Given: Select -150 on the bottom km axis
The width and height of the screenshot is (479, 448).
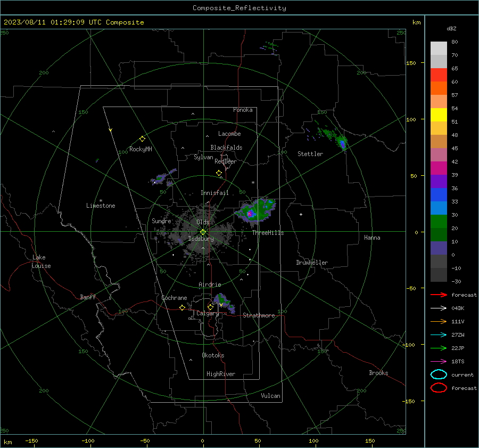Looking at the screenshot, I should point(31,441).
